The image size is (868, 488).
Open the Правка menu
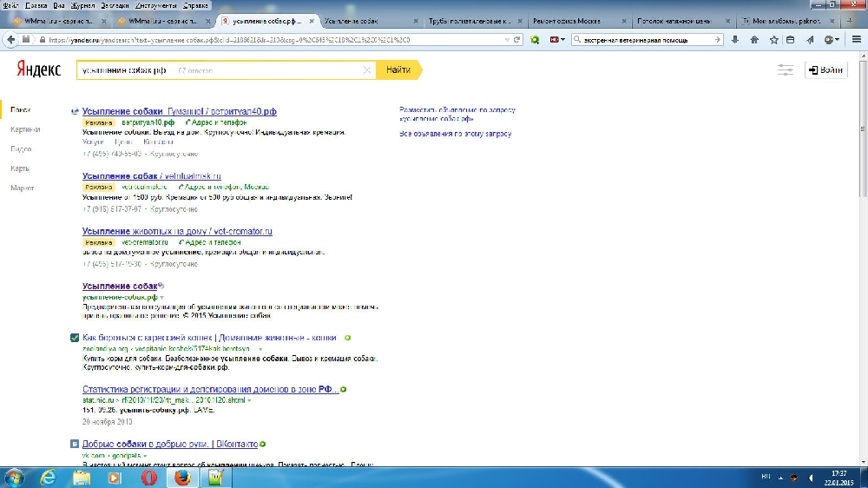click(x=36, y=5)
